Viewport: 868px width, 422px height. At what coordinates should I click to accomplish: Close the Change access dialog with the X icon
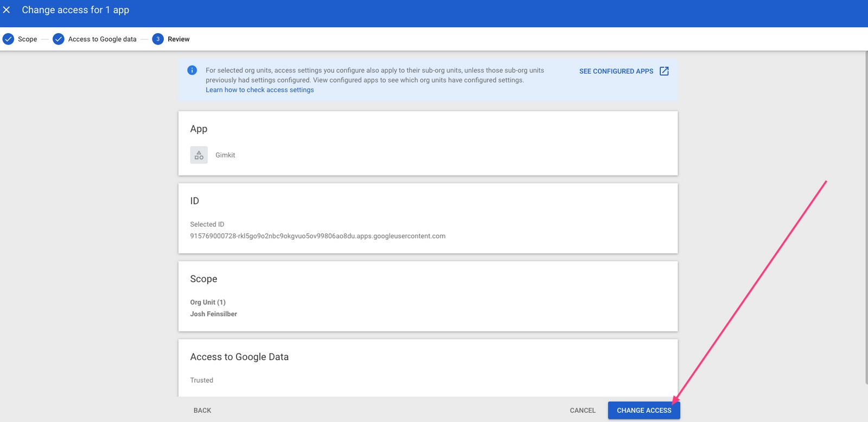click(x=7, y=10)
